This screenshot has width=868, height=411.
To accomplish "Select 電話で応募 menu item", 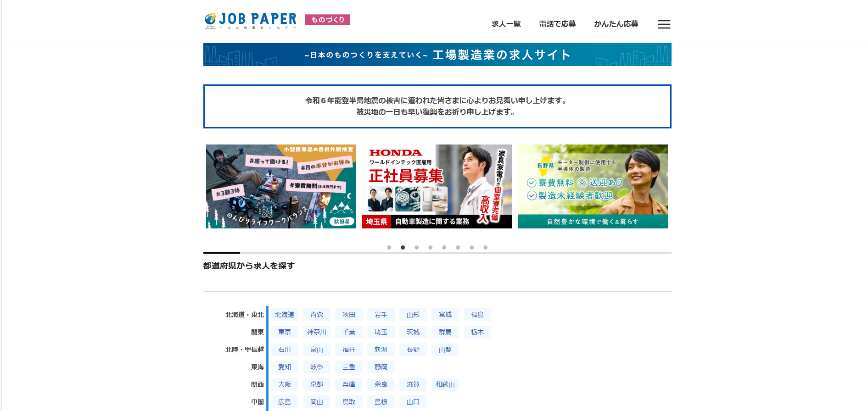I will pyautogui.click(x=557, y=24).
